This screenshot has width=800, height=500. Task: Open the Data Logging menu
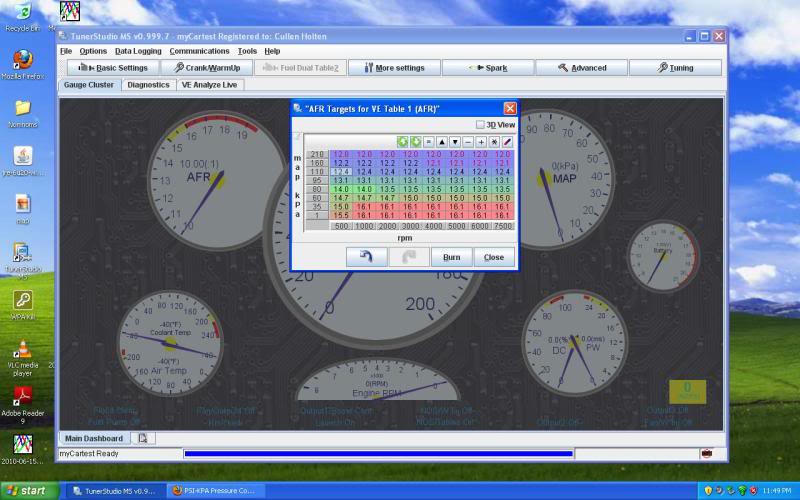point(138,51)
